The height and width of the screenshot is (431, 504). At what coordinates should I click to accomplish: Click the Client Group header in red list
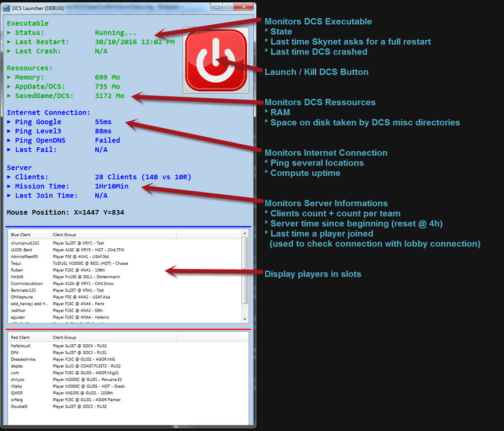coord(113,337)
